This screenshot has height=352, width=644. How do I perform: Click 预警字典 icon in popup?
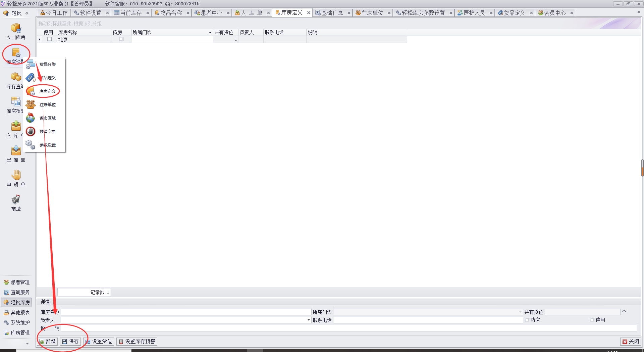(31, 131)
